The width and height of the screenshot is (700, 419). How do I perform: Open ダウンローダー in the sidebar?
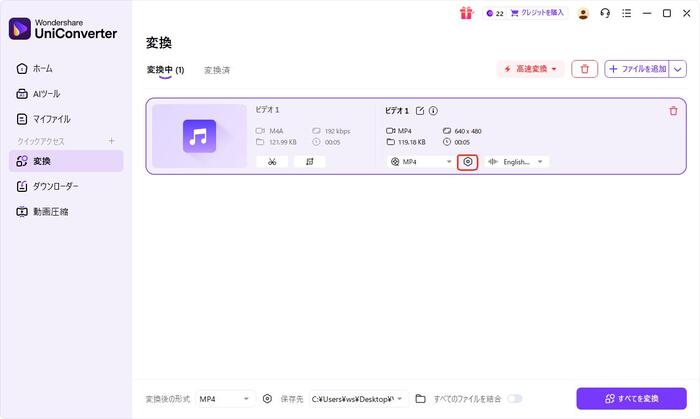66,187
